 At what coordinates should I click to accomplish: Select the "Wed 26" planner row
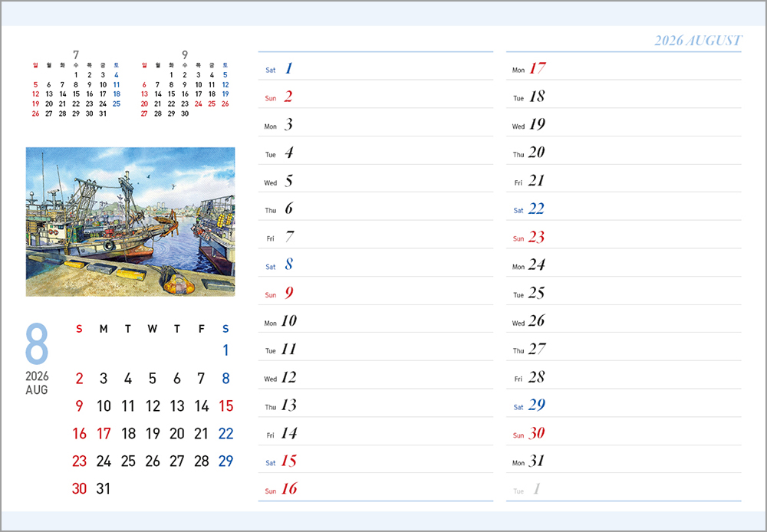click(624, 319)
